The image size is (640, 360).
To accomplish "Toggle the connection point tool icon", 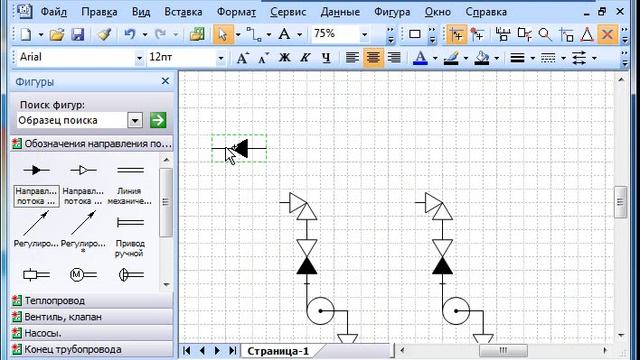I will [478, 34].
